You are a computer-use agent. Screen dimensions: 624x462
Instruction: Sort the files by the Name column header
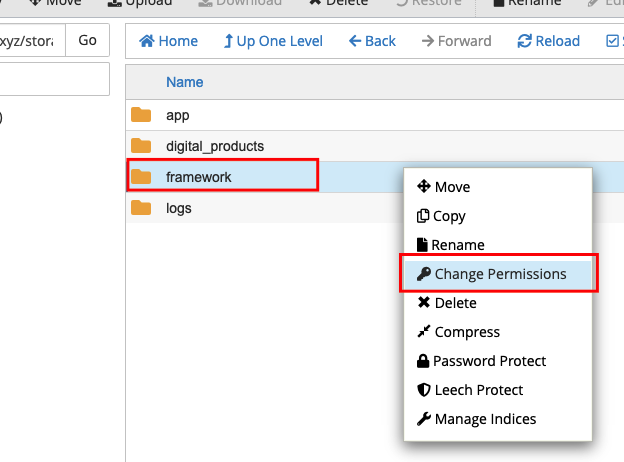click(185, 82)
